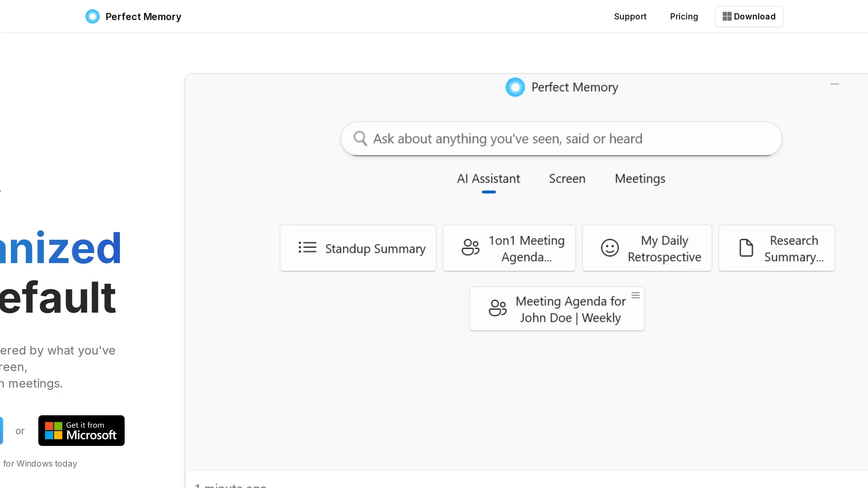The image size is (868, 488).
Task: Click people icon on John Doe Weekly card
Action: pos(497,308)
